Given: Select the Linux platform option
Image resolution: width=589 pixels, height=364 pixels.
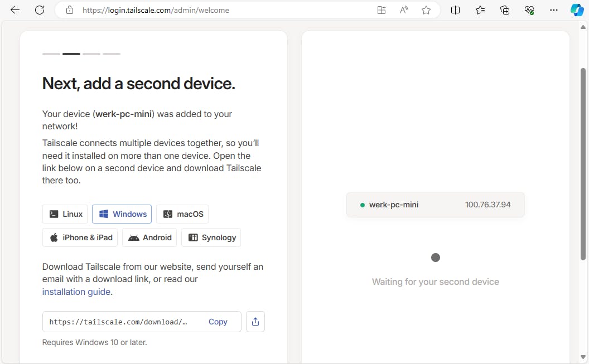Looking at the screenshot, I should [66, 214].
